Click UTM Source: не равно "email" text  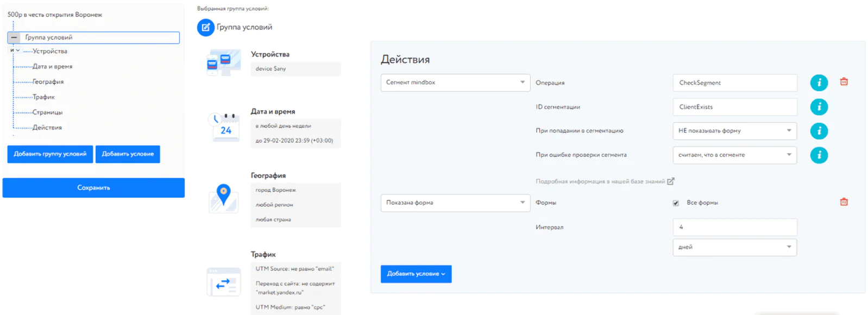tap(295, 269)
